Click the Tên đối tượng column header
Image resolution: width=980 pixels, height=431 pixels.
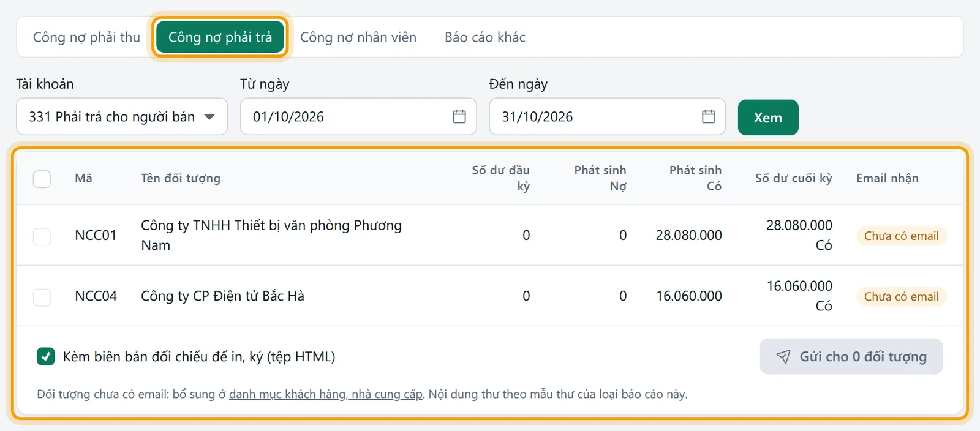pos(181,178)
